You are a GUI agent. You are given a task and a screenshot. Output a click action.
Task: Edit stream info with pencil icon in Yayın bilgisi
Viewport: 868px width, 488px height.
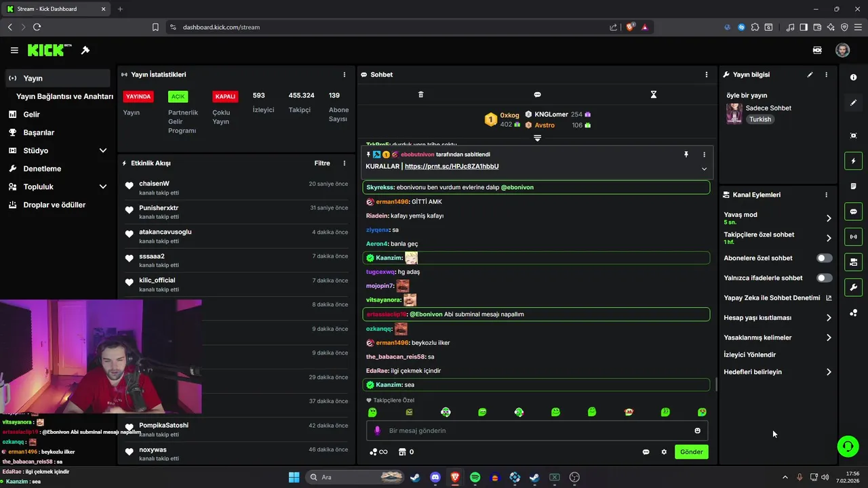(810, 75)
